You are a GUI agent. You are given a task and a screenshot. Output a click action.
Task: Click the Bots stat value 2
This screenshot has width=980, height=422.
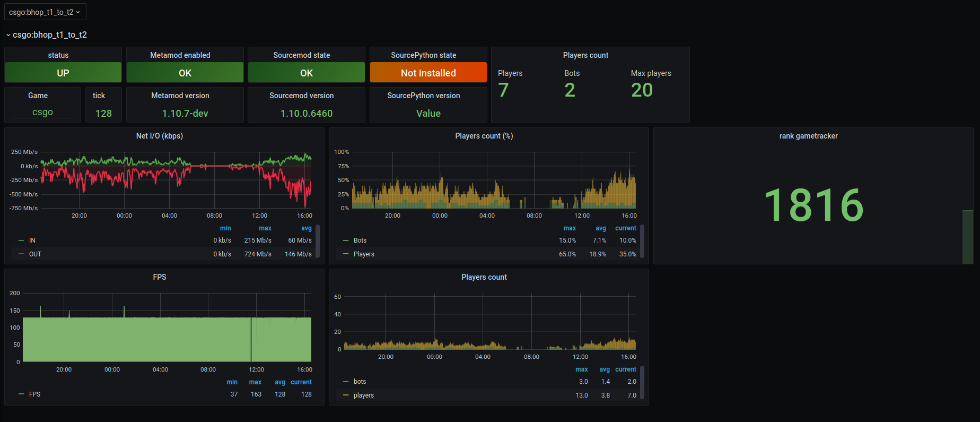point(570,90)
